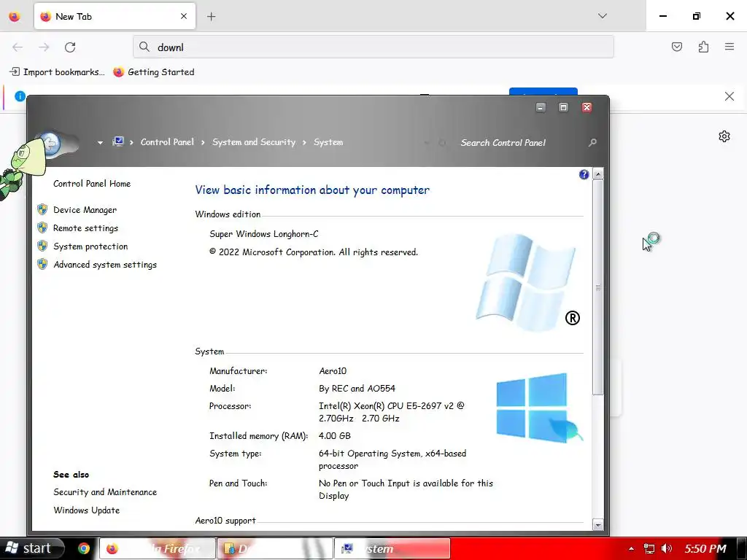Click Firefox forward arrow button
Viewport: 747px width, 560px height.
click(44, 47)
